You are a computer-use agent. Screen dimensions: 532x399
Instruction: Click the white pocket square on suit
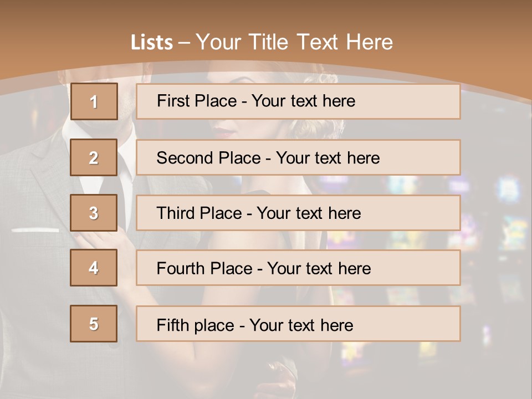pos(35,229)
